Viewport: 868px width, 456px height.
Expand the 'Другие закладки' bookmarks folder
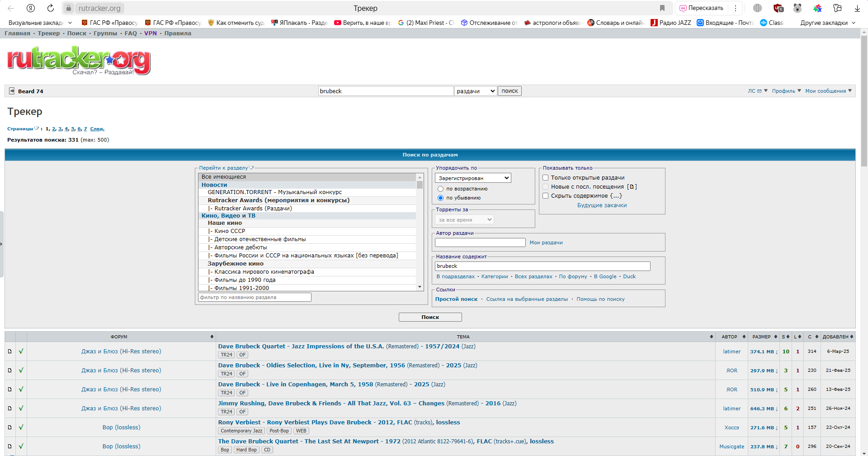click(828, 23)
